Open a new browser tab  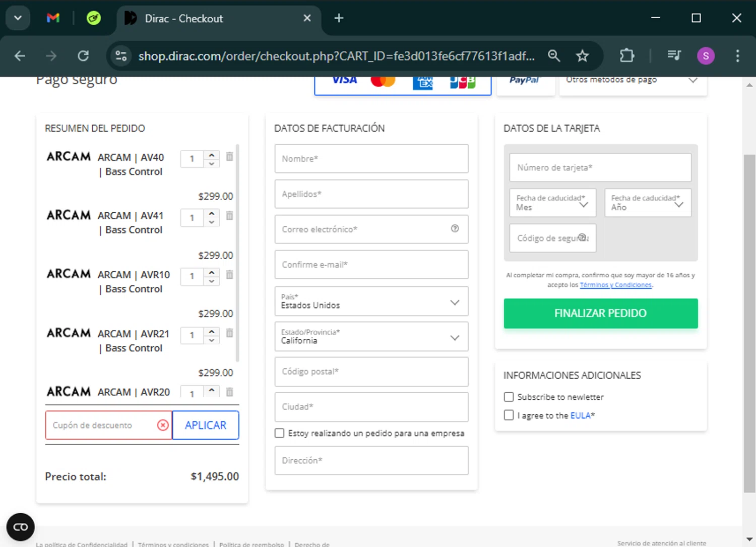pyautogui.click(x=339, y=18)
